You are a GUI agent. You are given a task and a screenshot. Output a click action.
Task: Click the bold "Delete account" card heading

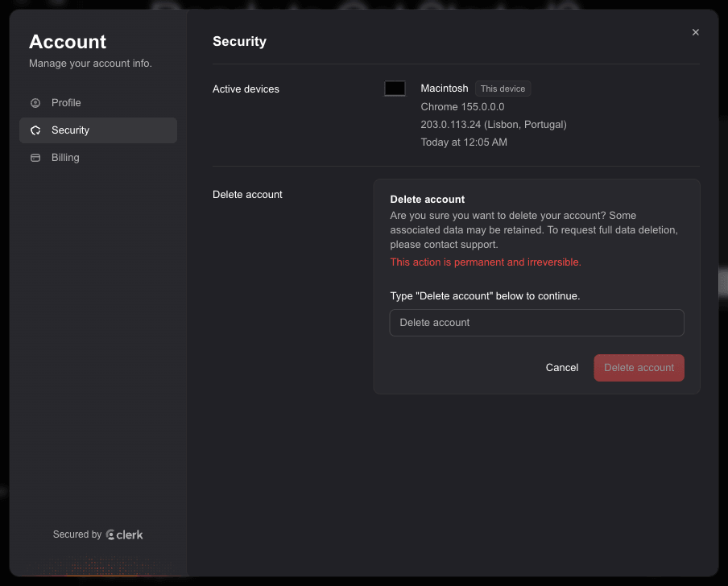(427, 199)
